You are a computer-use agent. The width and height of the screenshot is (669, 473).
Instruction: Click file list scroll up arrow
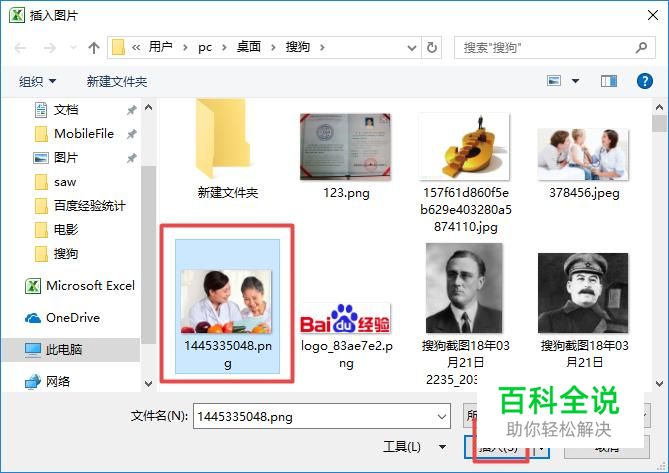click(660, 107)
